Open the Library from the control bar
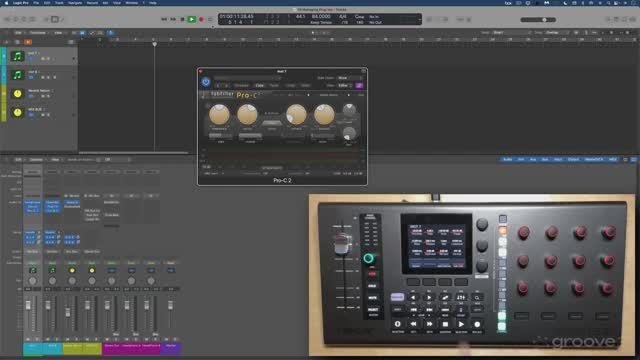This screenshot has width=640, height=360. coord(7,19)
